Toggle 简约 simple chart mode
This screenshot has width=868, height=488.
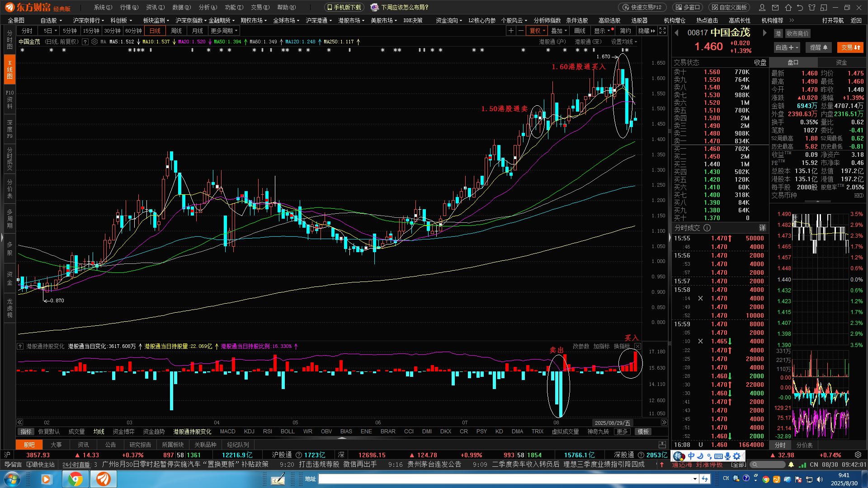[x=625, y=31]
